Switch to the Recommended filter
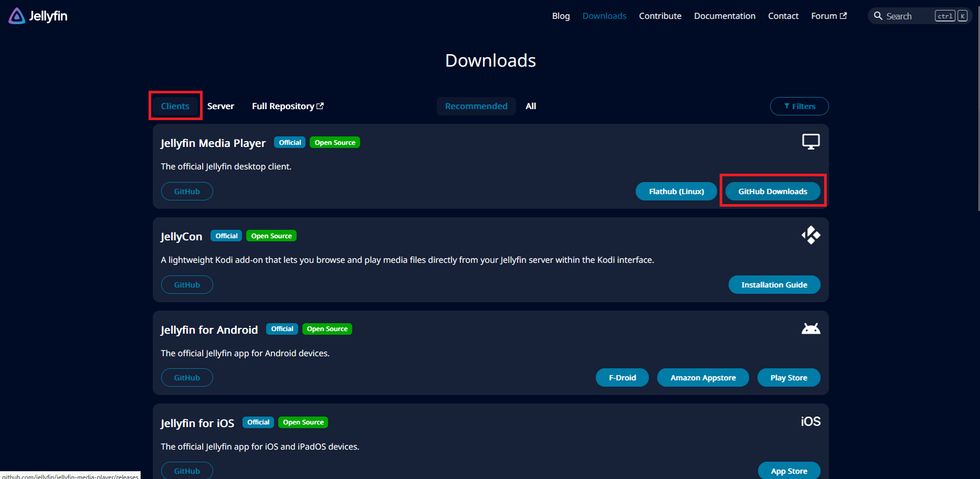The width and height of the screenshot is (980, 479). [x=476, y=106]
